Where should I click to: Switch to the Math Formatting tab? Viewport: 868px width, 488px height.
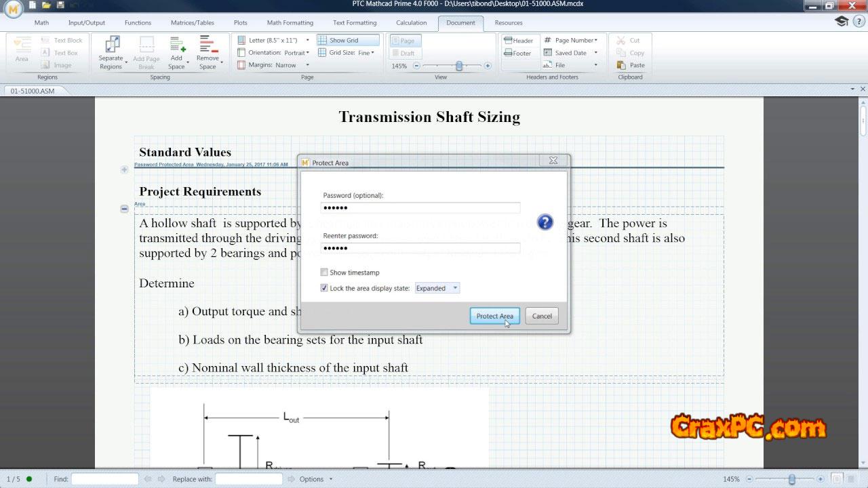tap(290, 22)
